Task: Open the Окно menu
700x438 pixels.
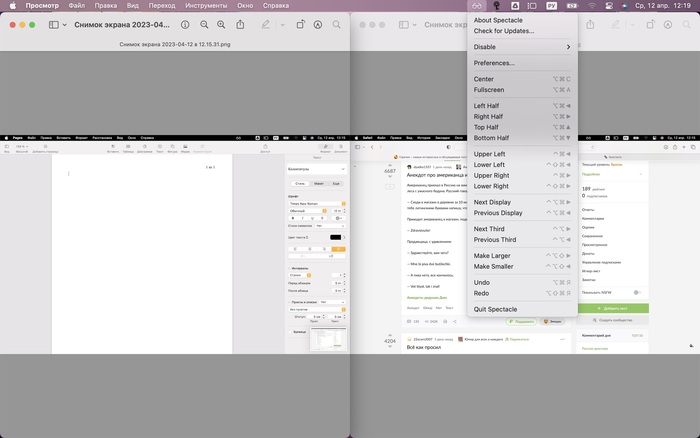Action: tap(245, 6)
